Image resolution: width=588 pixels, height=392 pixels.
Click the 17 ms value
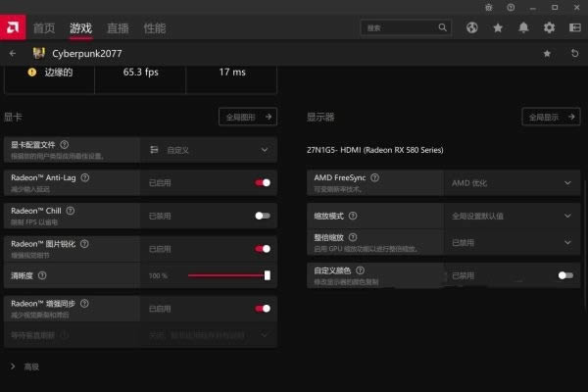point(232,72)
